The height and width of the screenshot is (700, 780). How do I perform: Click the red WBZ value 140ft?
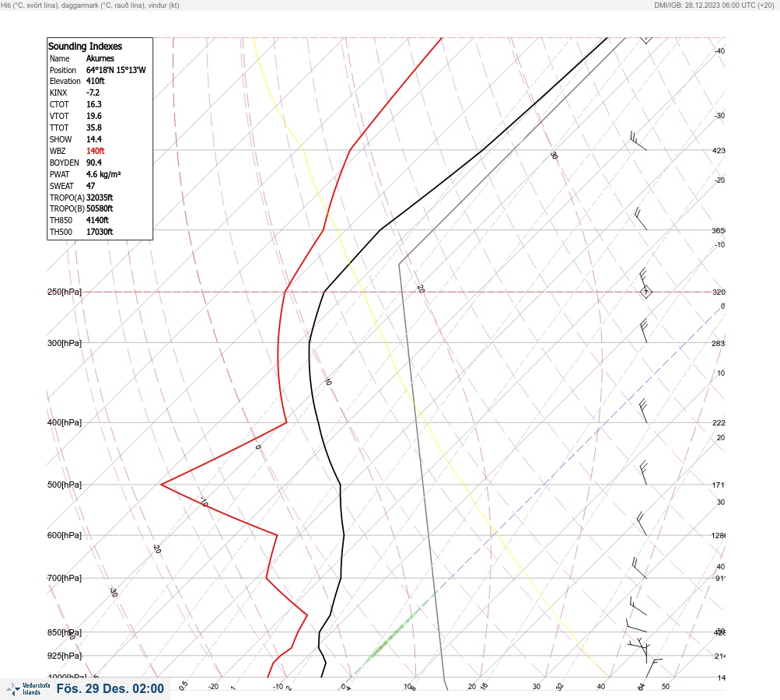coord(96,151)
